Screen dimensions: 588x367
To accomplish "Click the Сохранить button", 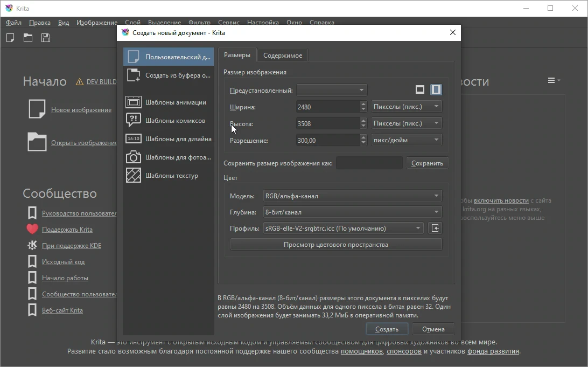I will (427, 163).
